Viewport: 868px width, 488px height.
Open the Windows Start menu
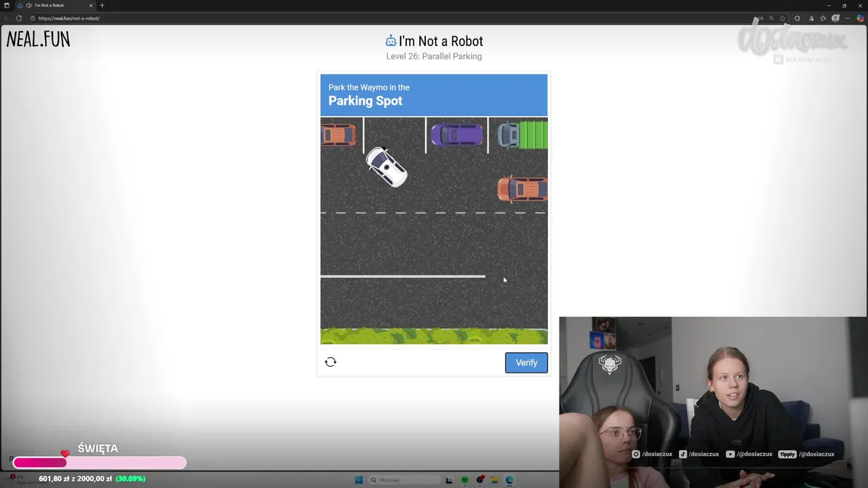tap(359, 480)
